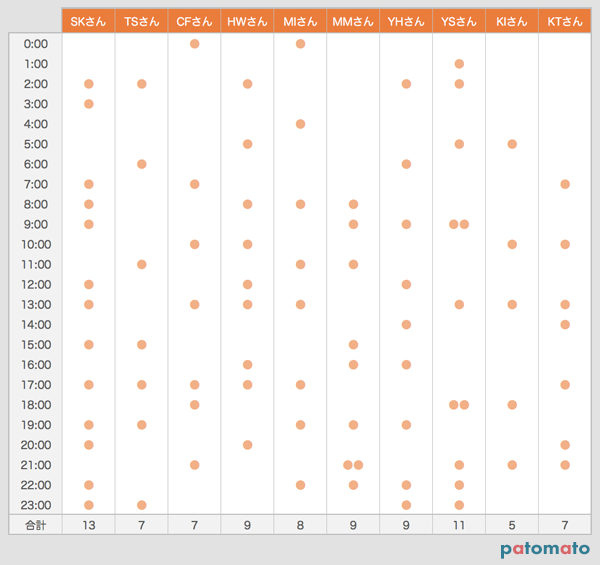Click the CFさん total of 7
This screenshot has width=600, height=565.
(x=194, y=525)
